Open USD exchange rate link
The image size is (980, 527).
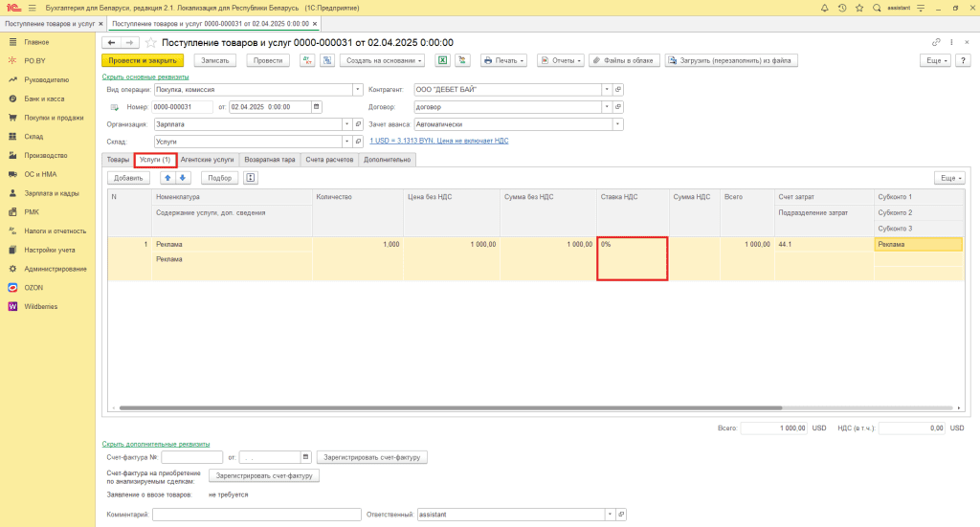coord(438,142)
